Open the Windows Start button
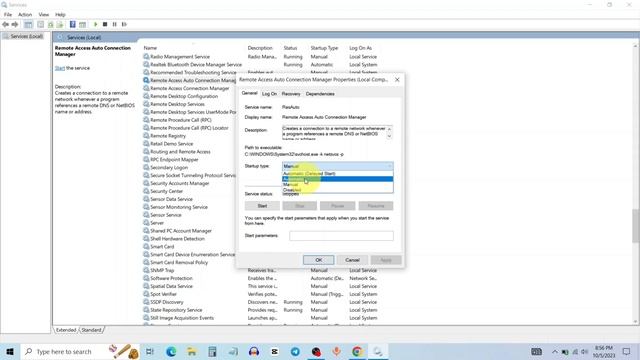640x360 pixels. (x=10, y=351)
